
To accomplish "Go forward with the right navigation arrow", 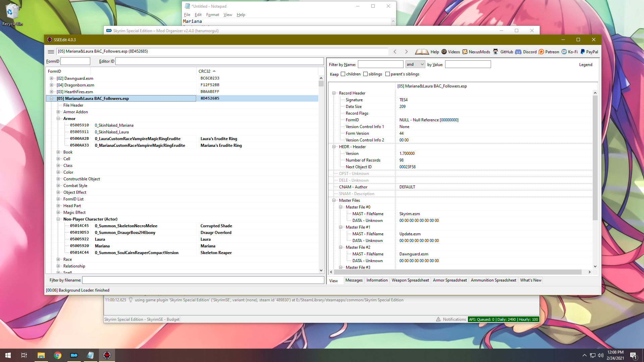I will 406,52.
